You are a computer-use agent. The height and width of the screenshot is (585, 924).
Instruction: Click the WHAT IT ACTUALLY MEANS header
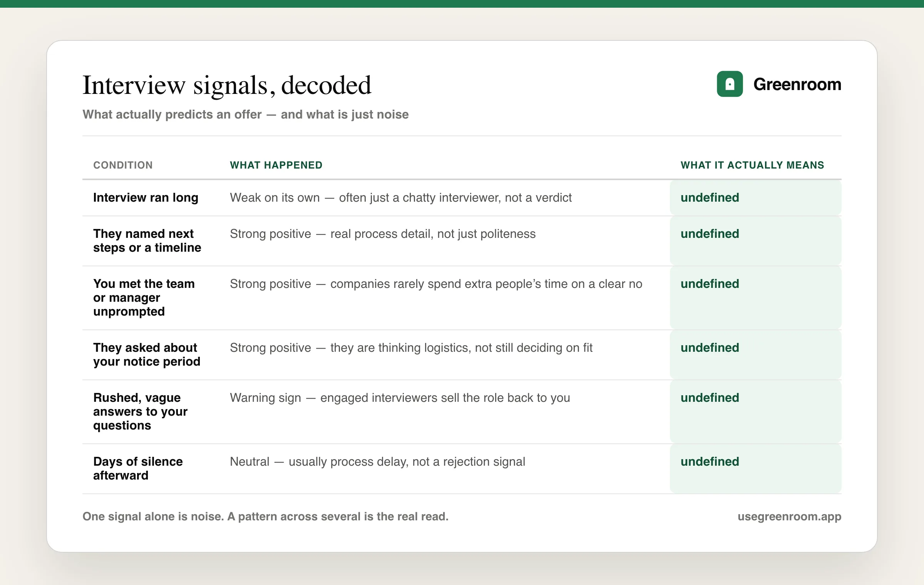point(752,165)
